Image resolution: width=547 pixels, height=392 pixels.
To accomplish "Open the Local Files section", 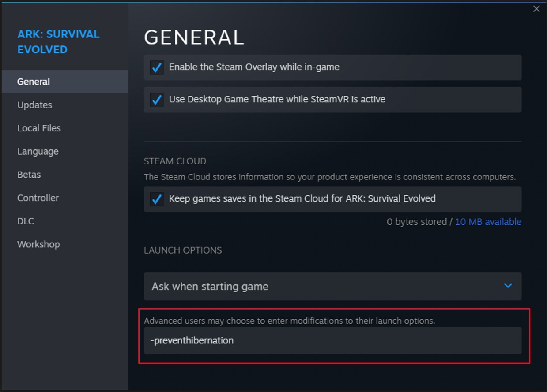I will [x=39, y=128].
